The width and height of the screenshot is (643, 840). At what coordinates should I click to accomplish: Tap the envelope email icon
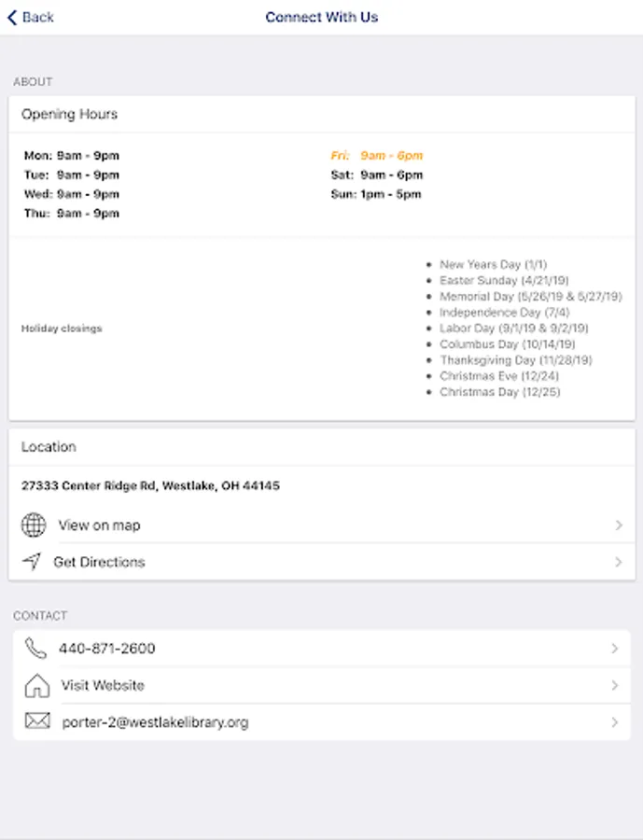tap(37, 721)
